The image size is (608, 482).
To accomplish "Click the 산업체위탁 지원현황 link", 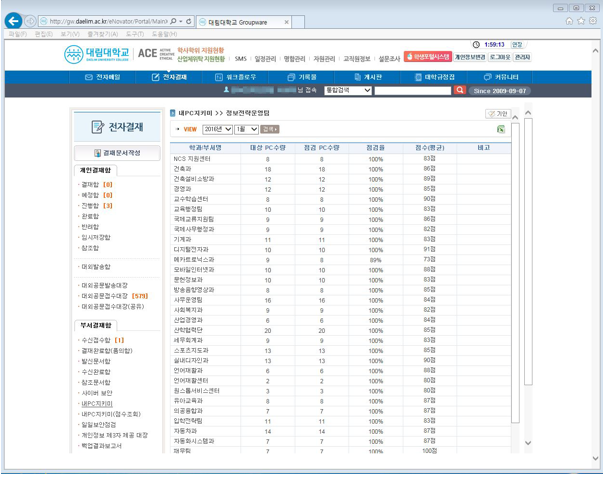I will pos(201,59).
